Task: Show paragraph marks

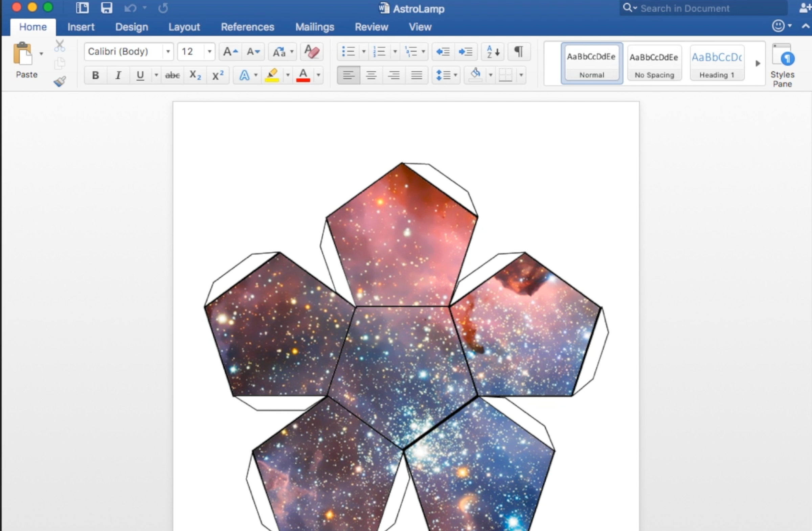Action: point(519,52)
